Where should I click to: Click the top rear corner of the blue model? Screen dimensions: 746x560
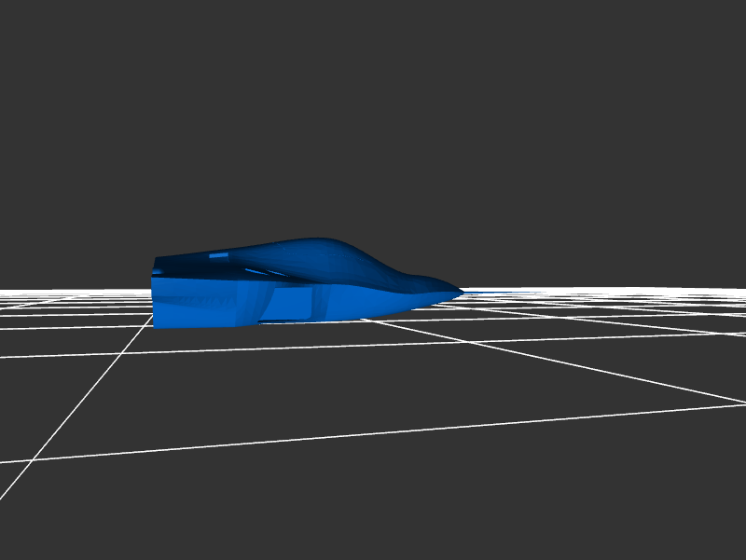pyautogui.click(x=156, y=260)
